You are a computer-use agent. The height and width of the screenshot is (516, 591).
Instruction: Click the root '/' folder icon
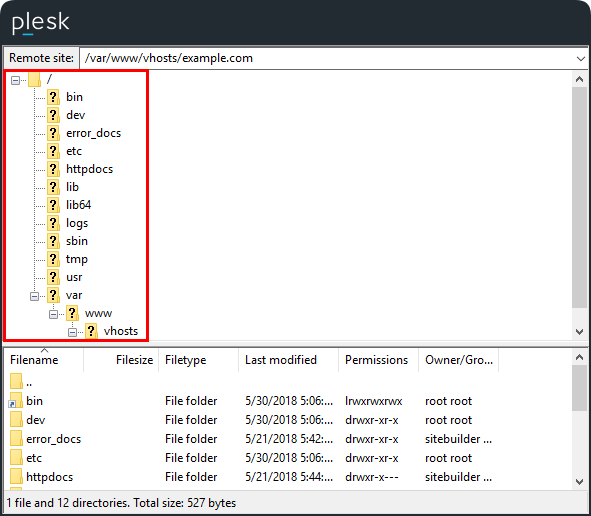click(34, 79)
